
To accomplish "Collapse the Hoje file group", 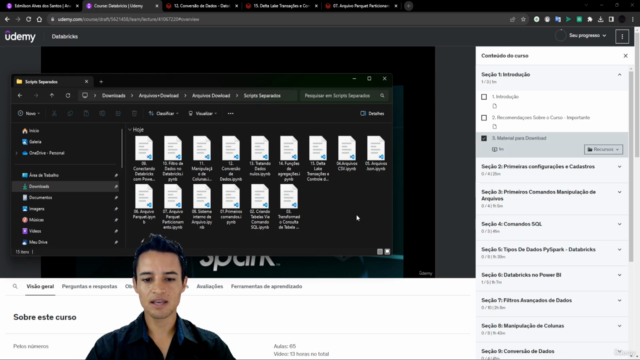I will [x=130, y=130].
